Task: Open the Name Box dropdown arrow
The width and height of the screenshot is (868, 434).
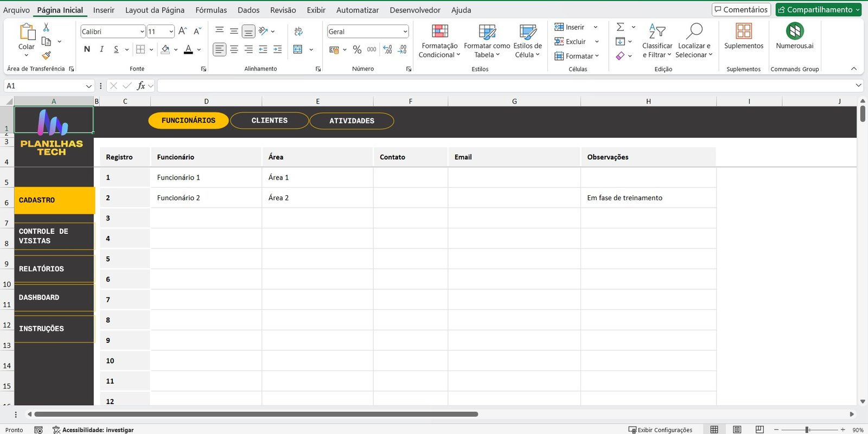Action: coord(89,86)
